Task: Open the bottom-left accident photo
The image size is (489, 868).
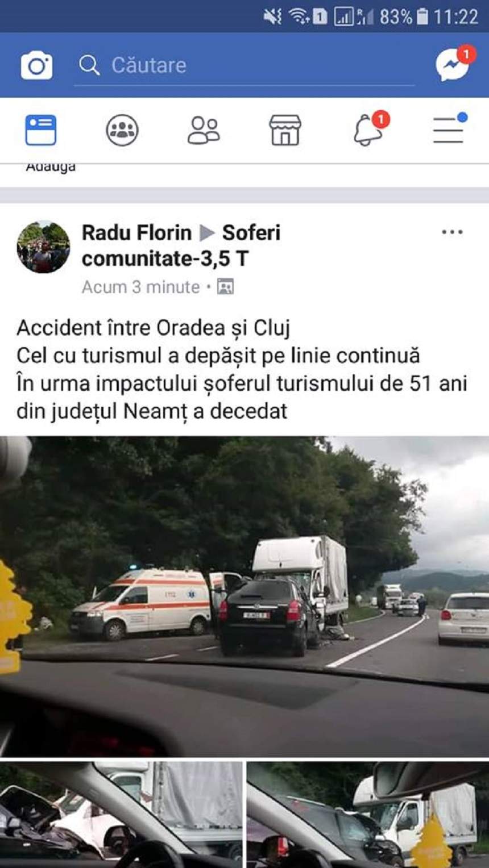Action: point(122,815)
